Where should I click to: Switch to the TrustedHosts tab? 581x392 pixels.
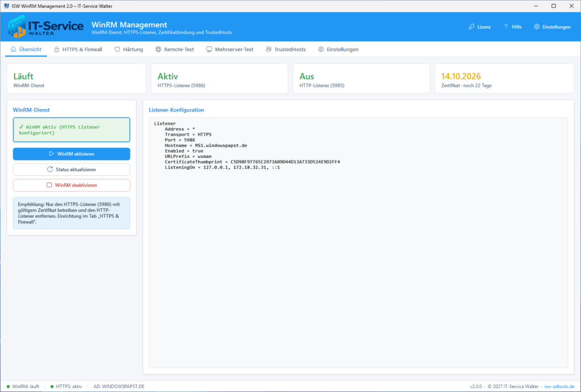click(286, 49)
